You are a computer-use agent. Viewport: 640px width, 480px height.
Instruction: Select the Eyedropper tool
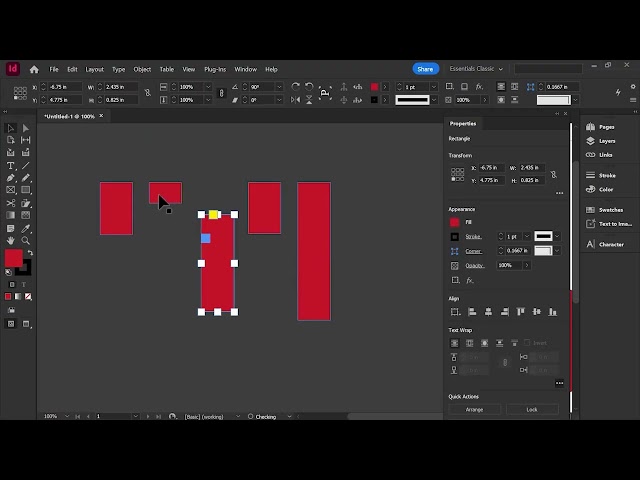point(25,228)
